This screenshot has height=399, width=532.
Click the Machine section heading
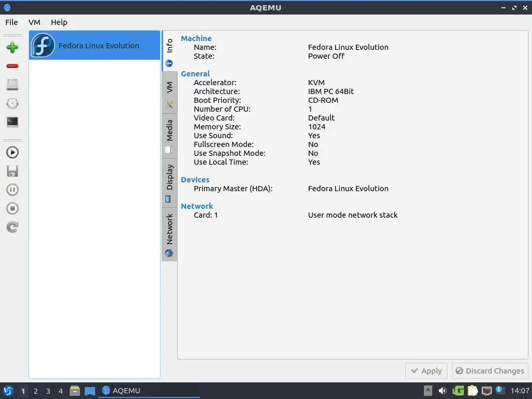click(x=196, y=38)
